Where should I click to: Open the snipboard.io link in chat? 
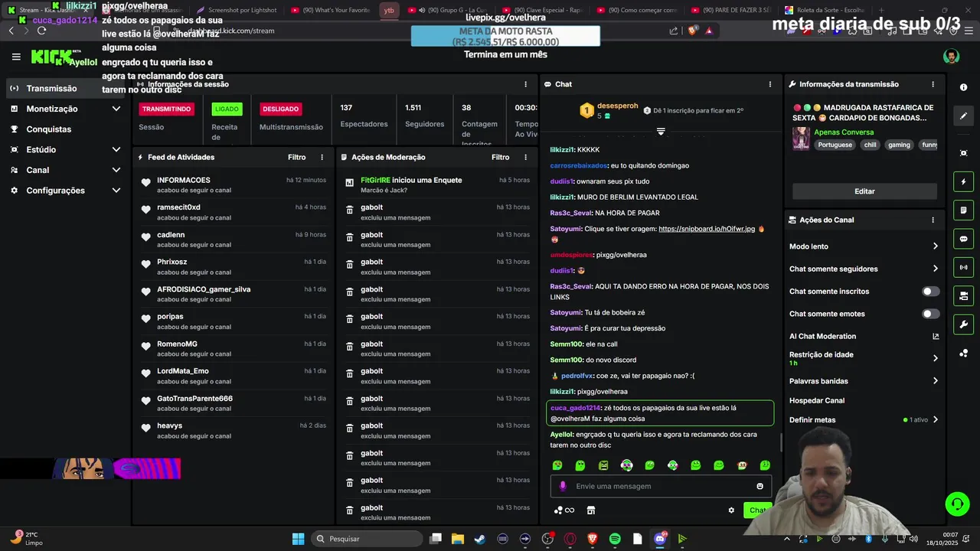pyautogui.click(x=707, y=229)
